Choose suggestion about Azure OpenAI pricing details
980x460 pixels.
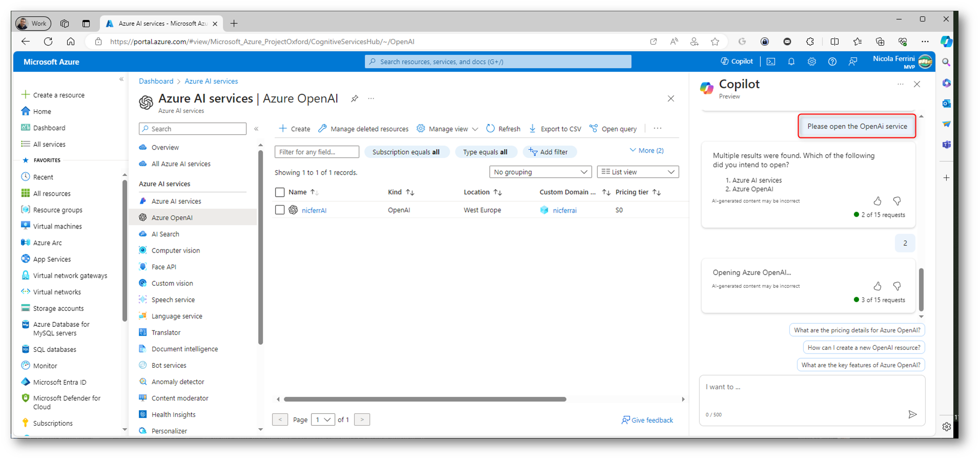(857, 330)
